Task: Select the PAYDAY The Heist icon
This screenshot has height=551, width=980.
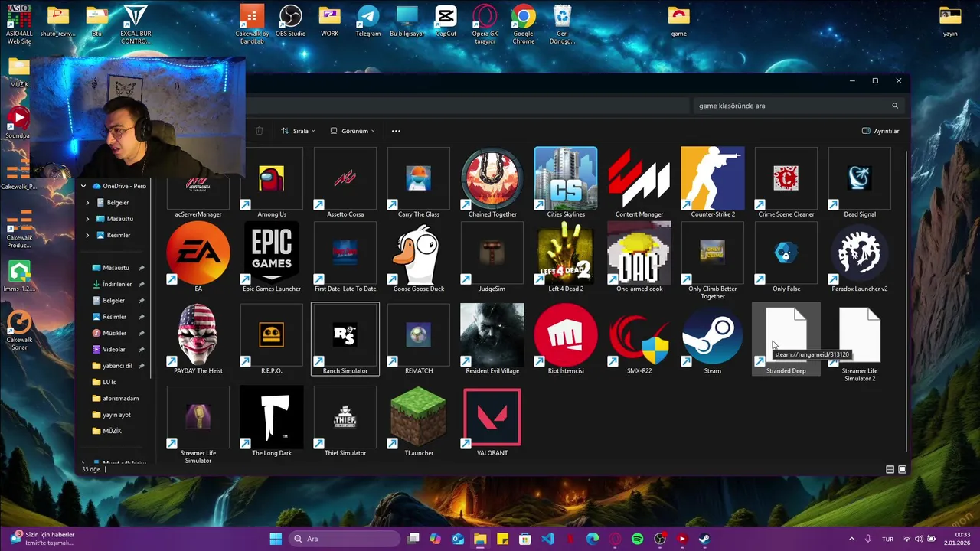Action: tap(198, 334)
